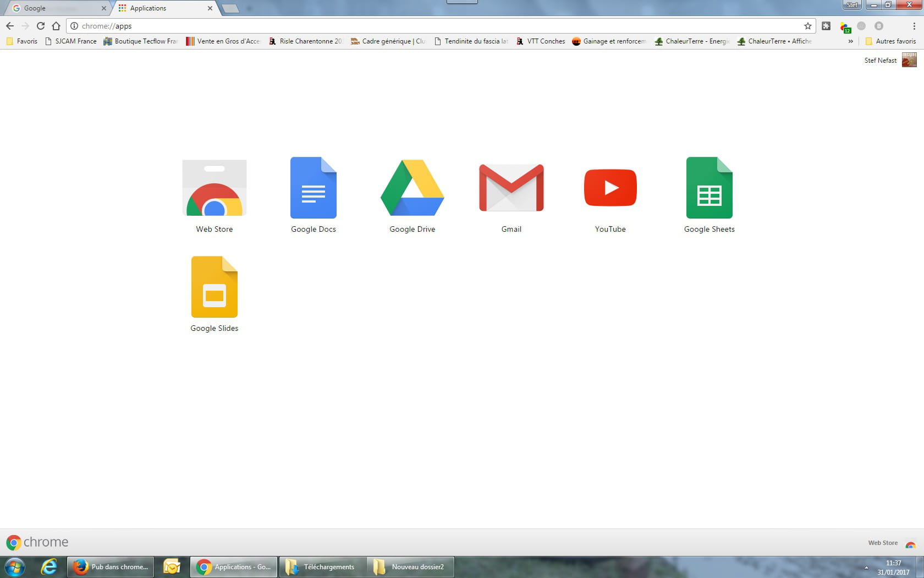This screenshot has width=924, height=578.
Task: Close the Applications tab
Action: point(210,8)
